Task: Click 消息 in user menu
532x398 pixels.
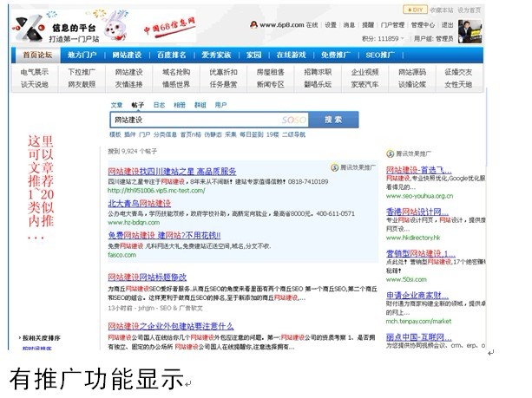Action: (349, 25)
